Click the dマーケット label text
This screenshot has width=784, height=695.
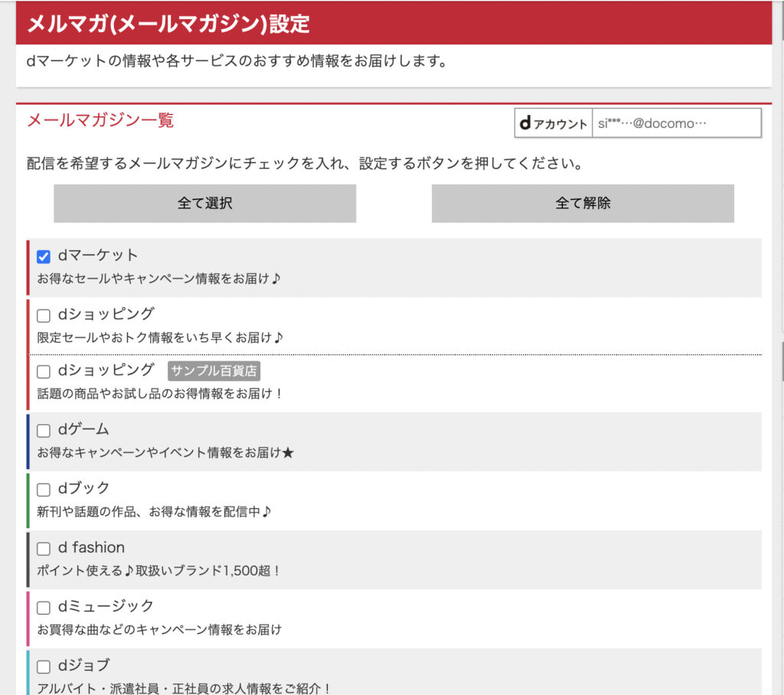coord(98,255)
